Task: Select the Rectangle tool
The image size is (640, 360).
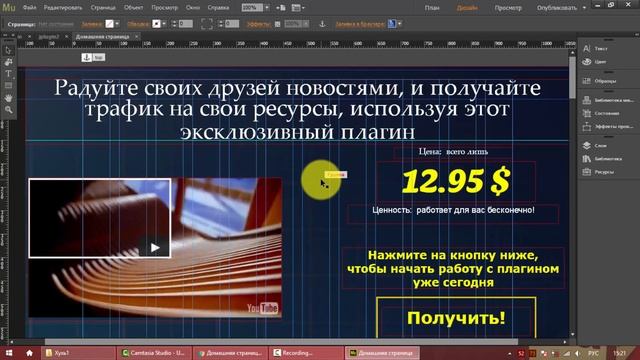Action: point(8,86)
